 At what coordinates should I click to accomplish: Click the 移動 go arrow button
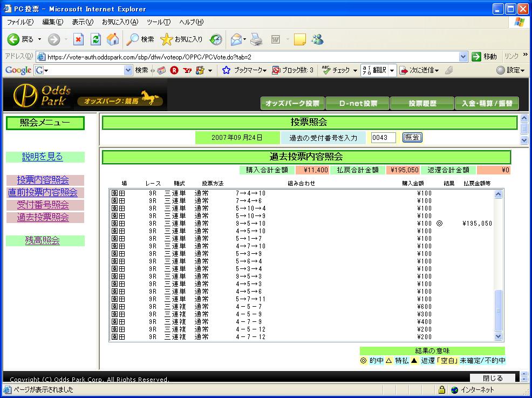485,57
